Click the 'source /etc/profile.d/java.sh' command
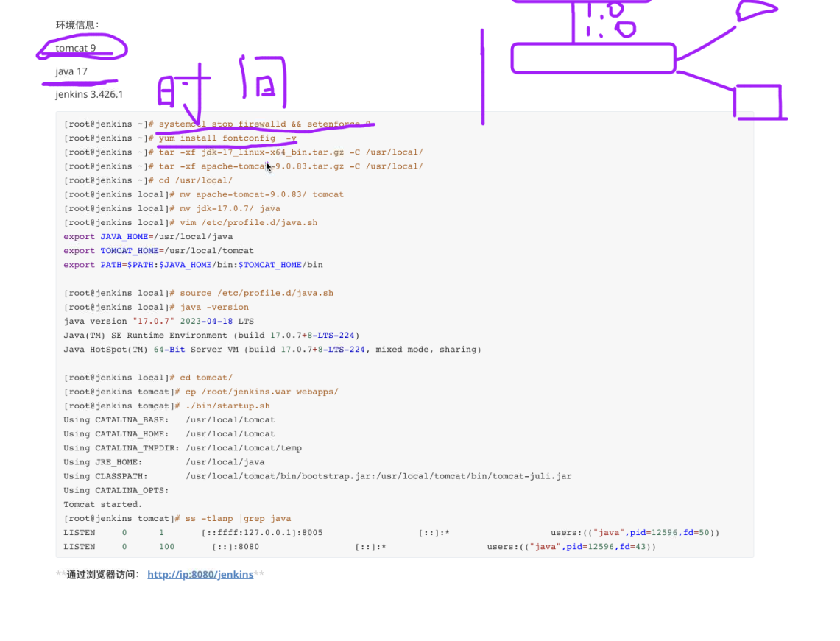This screenshot has width=840, height=641. pyautogui.click(x=257, y=293)
